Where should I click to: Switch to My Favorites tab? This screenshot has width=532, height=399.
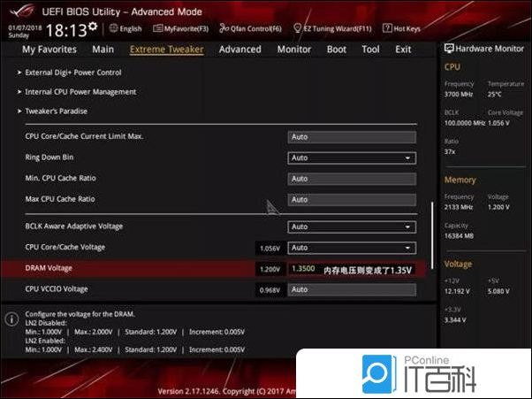coord(49,50)
